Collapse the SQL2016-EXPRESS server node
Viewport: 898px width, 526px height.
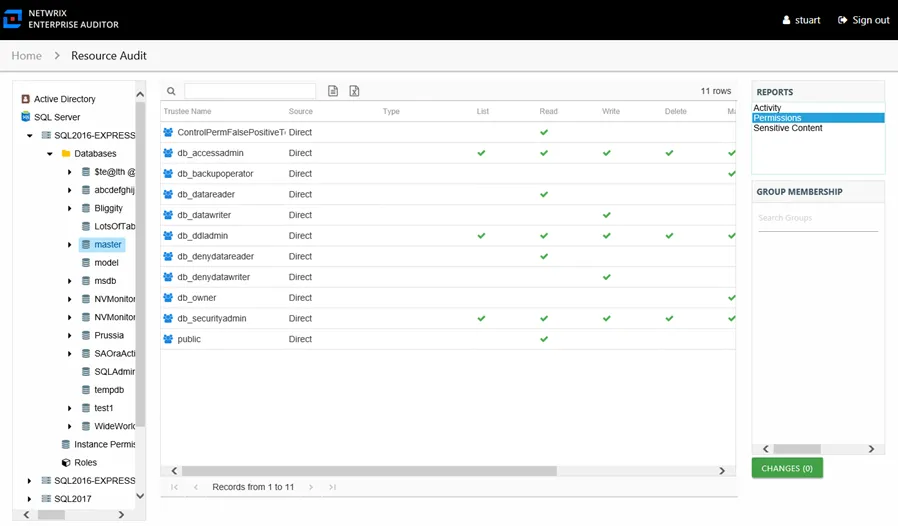[30, 136]
